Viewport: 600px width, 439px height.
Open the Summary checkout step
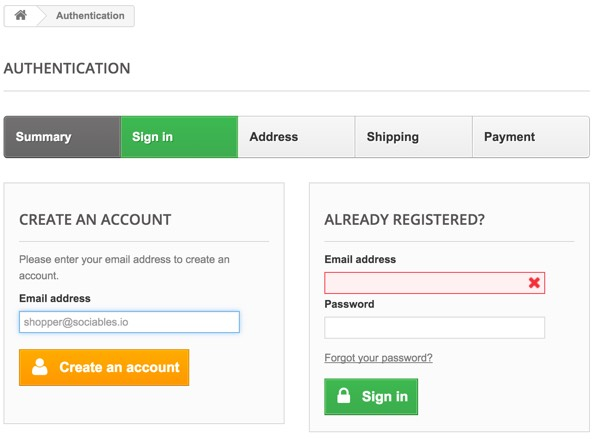click(x=62, y=137)
